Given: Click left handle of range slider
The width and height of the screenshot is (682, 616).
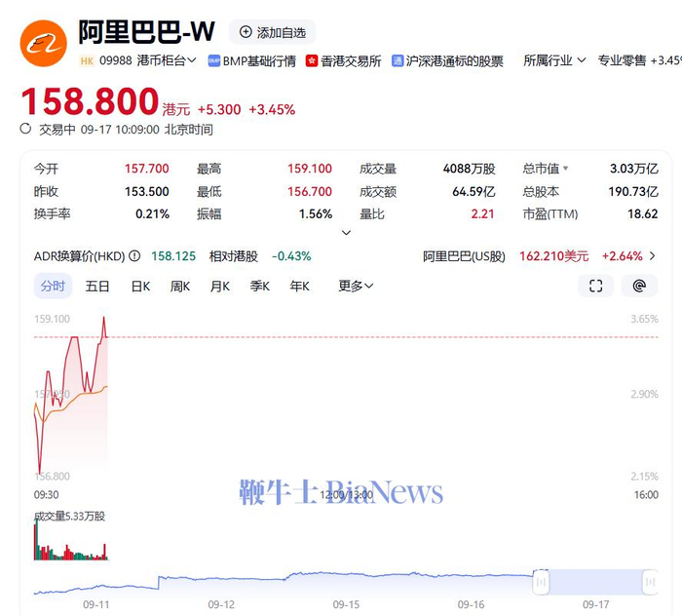Looking at the screenshot, I should [x=541, y=582].
